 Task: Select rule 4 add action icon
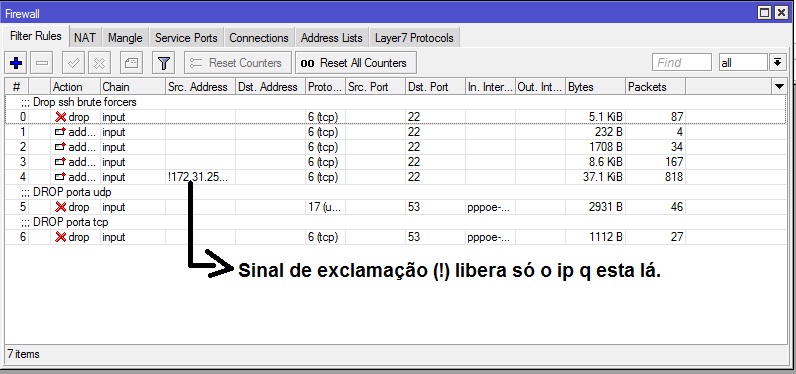(x=60, y=177)
